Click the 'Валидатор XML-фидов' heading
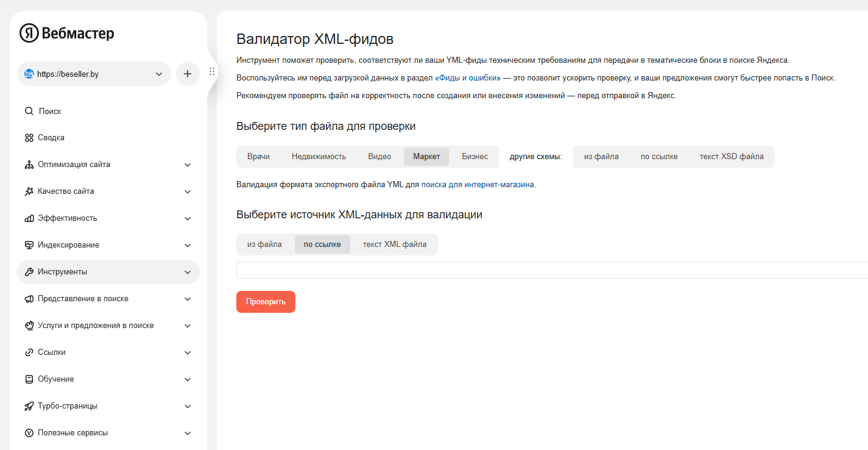Image resolution: width=868 pixels, height=450 pixels. click(x=315, y=39)
